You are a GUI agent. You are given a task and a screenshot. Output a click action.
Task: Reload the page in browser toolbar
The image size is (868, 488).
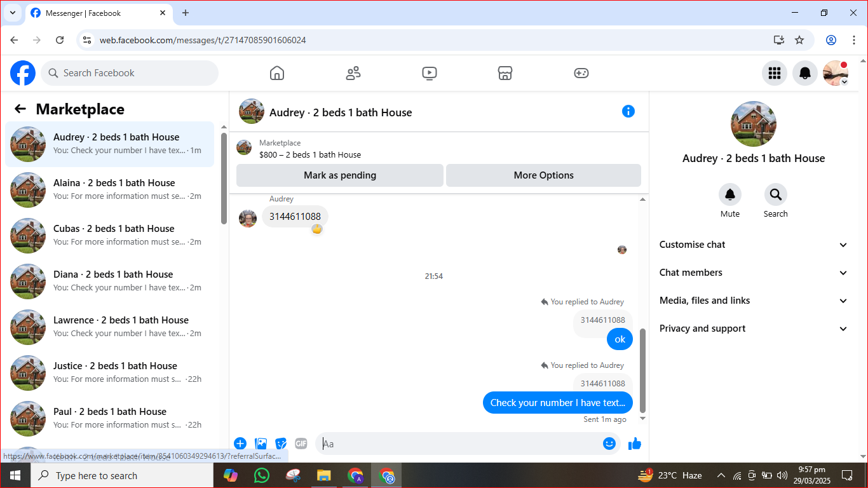pos(60,40)
